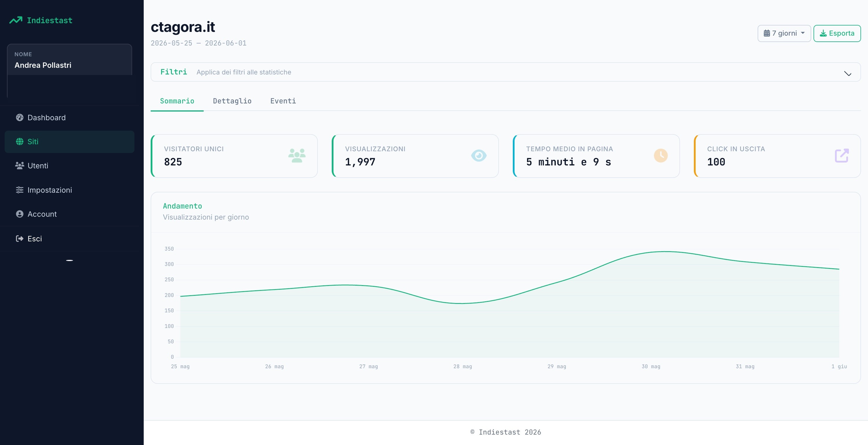Click the Siti globe icon
Screen dimensions: 868x445
[19, 141]
